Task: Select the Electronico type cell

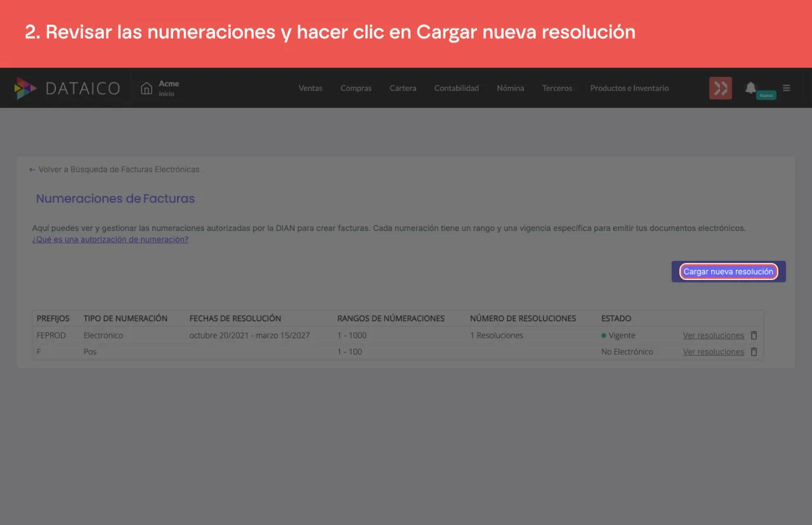Action: coord(103,335)
